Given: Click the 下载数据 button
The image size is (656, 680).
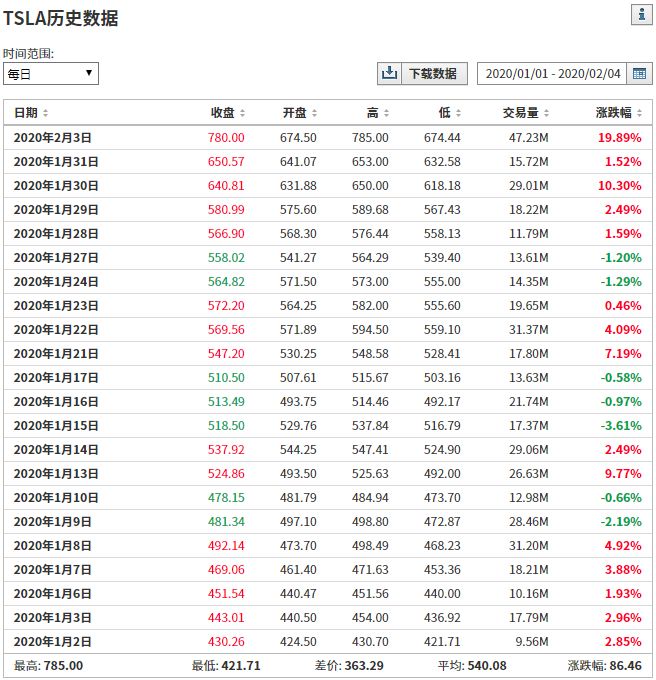Looking at the screenshot, I should tap(434, 73).
